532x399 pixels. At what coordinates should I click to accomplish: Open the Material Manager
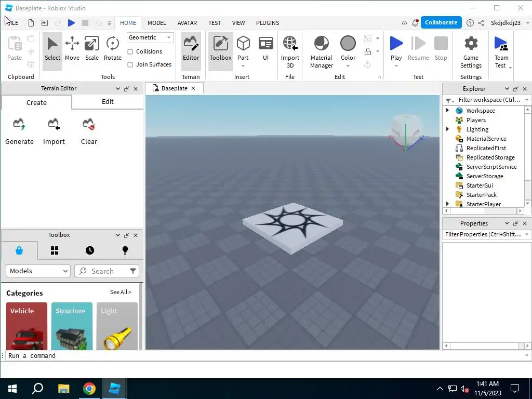coord(321,51)
